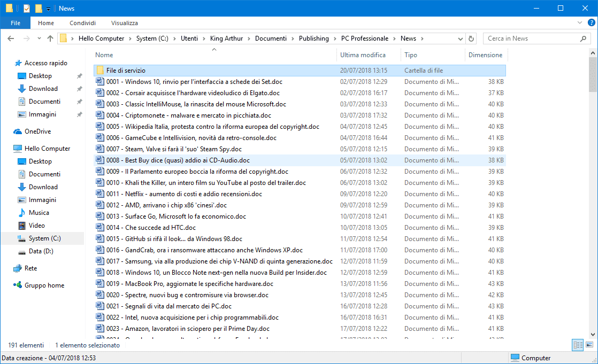Open the File menu
Image resolution: width=598 pixels, height=364 pixels.
[16, 23]
